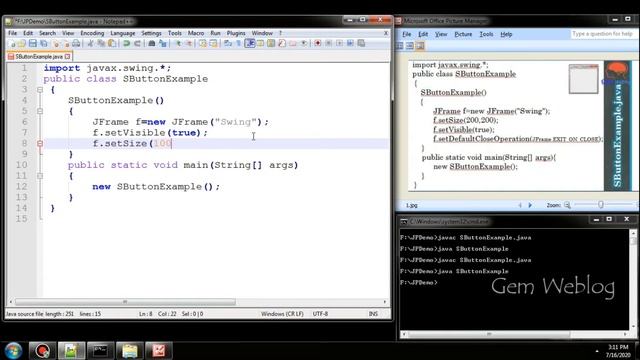Open the Run menu in Notepad++
640x360 pixels.
215,33
